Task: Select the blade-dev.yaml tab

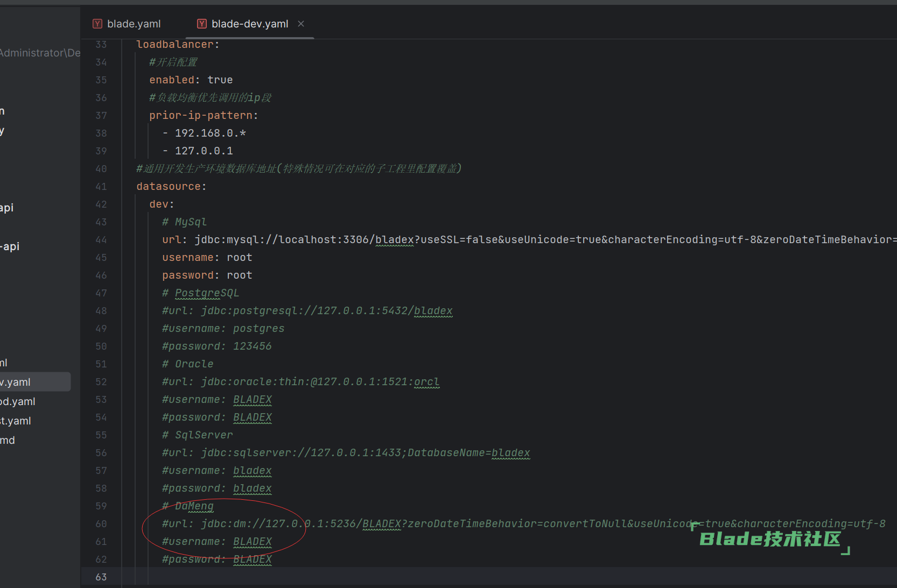Action: [x=250, y=24]
